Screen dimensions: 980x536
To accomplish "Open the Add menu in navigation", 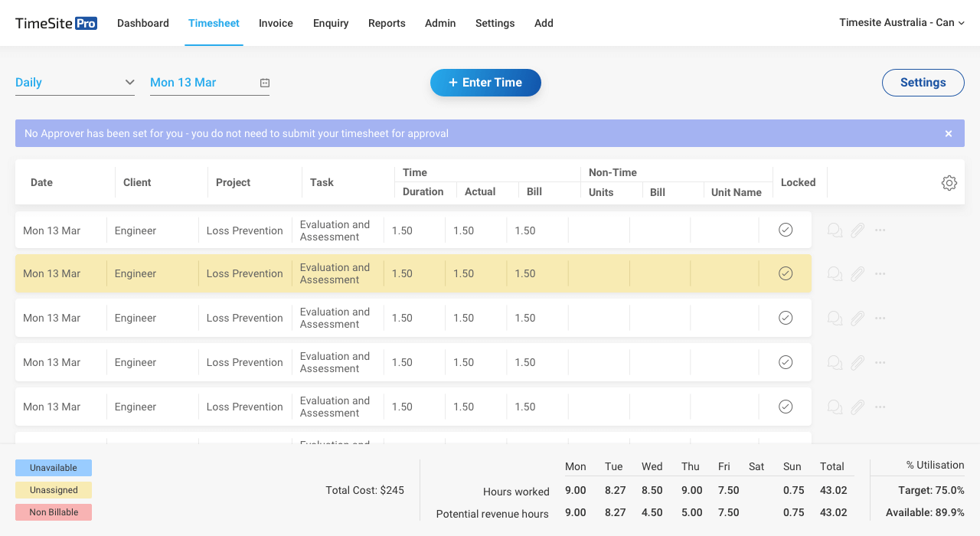I will click(x=544, y=23).
